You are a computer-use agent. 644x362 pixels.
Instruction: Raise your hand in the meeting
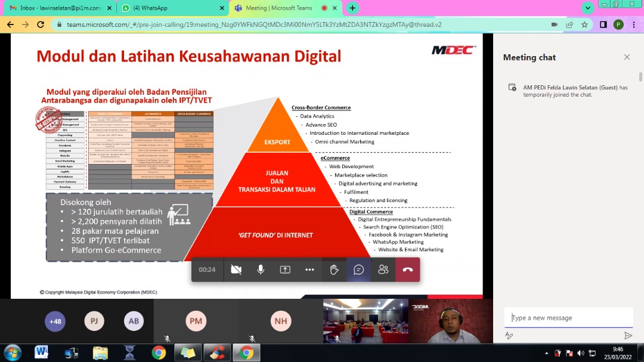(x=335, y=270)
